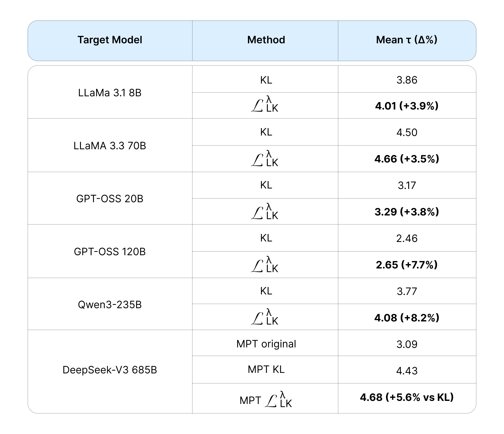The image size is (504, 434).
Task: Select the 4.68 (+5.6% vs KL) cell
Action: pos(407,397)
